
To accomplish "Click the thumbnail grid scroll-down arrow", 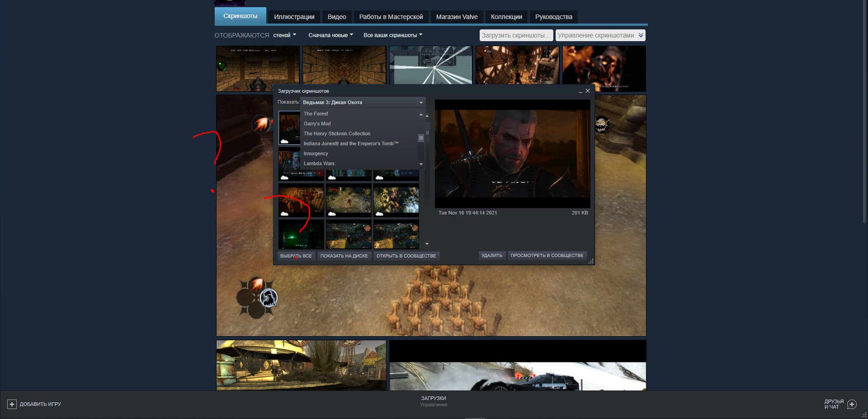I will [x=427, y=244].
